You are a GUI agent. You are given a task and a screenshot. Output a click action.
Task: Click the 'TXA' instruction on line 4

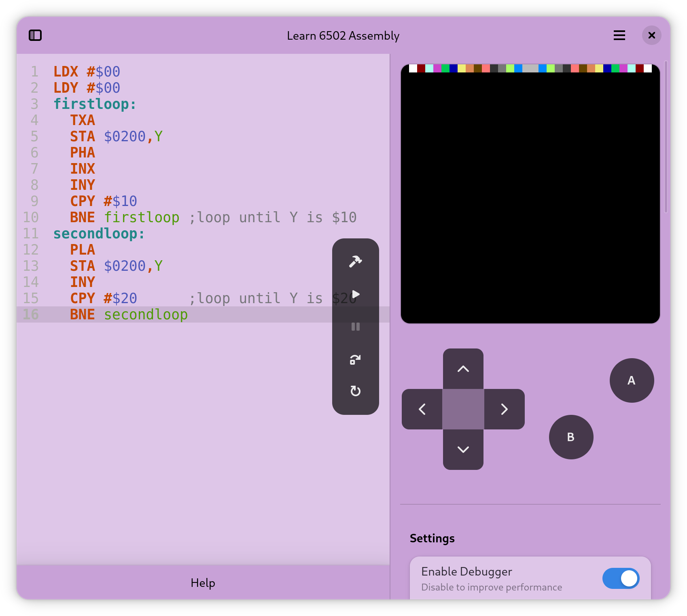[83, 120]
